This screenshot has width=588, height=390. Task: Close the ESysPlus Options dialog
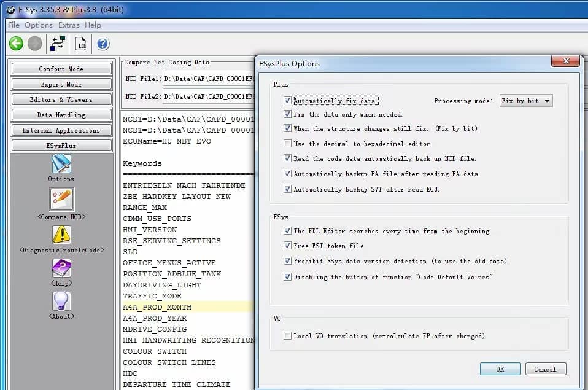[x=566, y=61]
